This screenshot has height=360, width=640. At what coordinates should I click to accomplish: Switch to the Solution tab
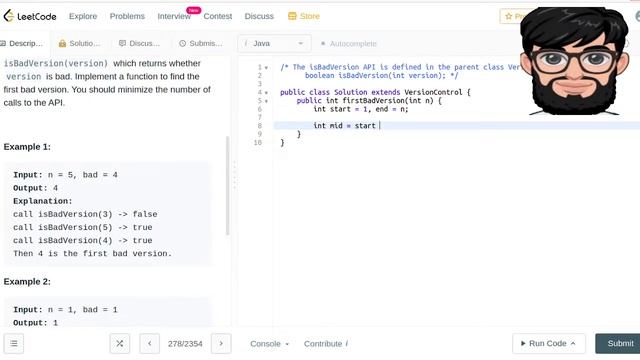click(x=79, y=43)
